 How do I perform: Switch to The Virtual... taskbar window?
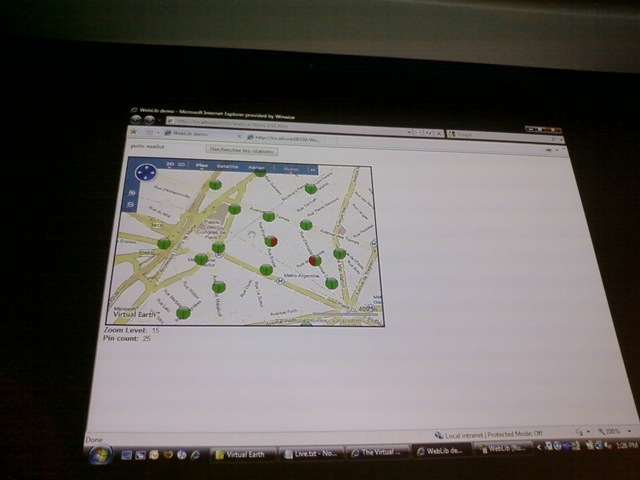(x=378, y=452)
